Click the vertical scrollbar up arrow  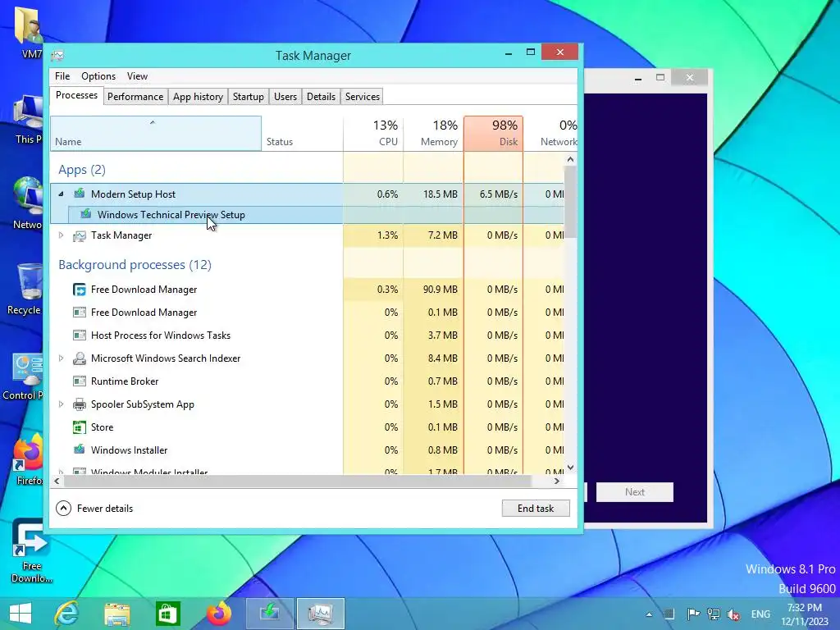[x=570, y=159]
